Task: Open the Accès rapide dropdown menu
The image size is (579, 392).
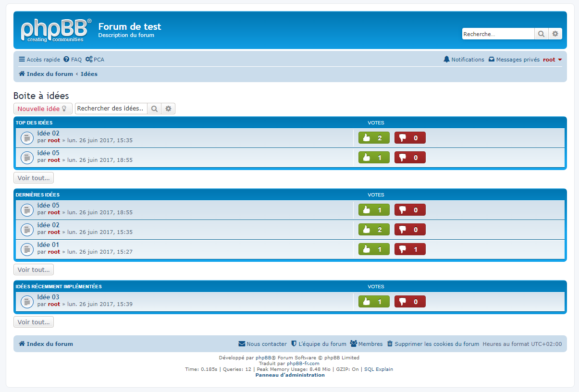Action: click(x=39, y=60)
